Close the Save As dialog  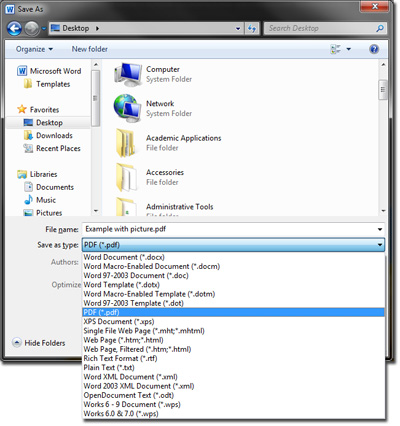coord(374,6)
